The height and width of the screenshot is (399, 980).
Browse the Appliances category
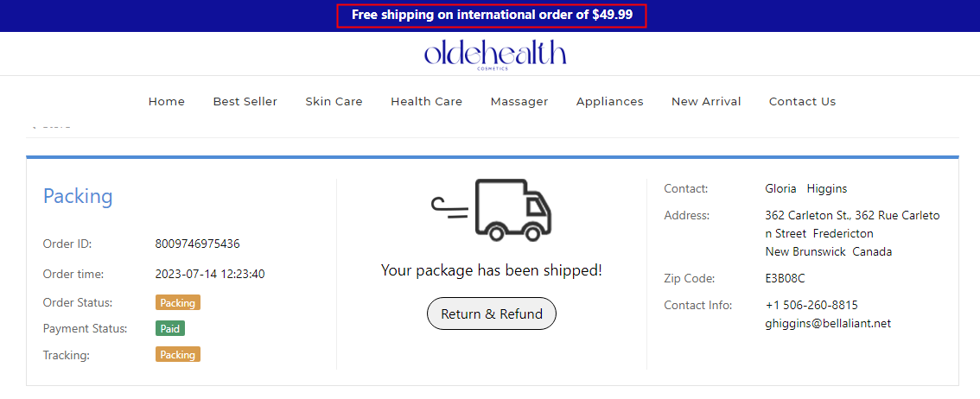tap(609, 102)
